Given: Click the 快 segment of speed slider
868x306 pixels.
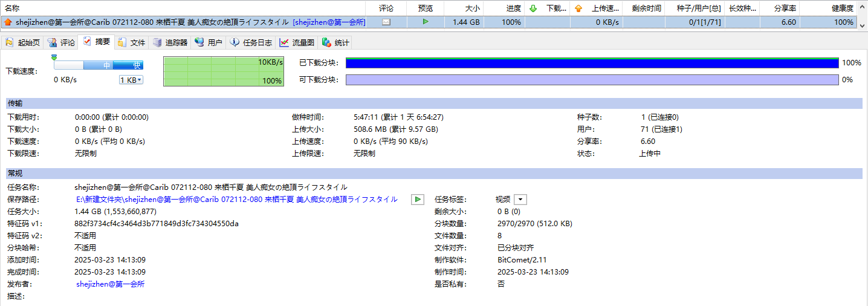Looking at the screenshot, I should coord(129,65).
